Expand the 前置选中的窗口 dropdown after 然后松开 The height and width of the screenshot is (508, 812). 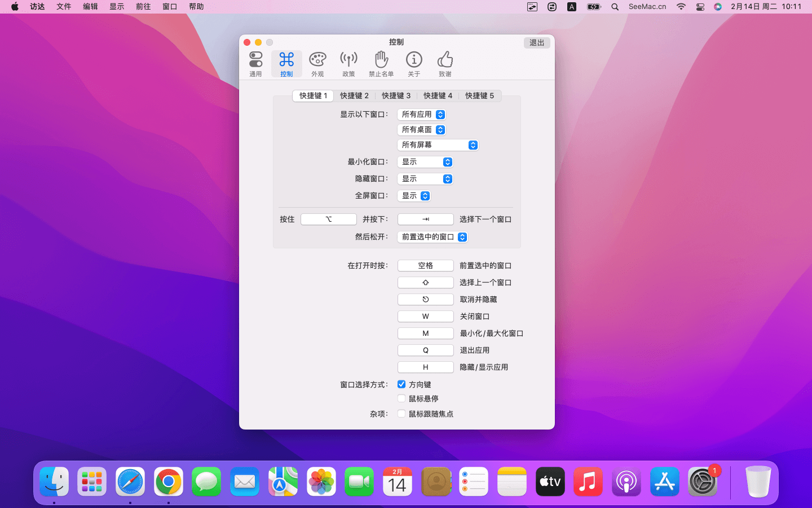point(433,237)
